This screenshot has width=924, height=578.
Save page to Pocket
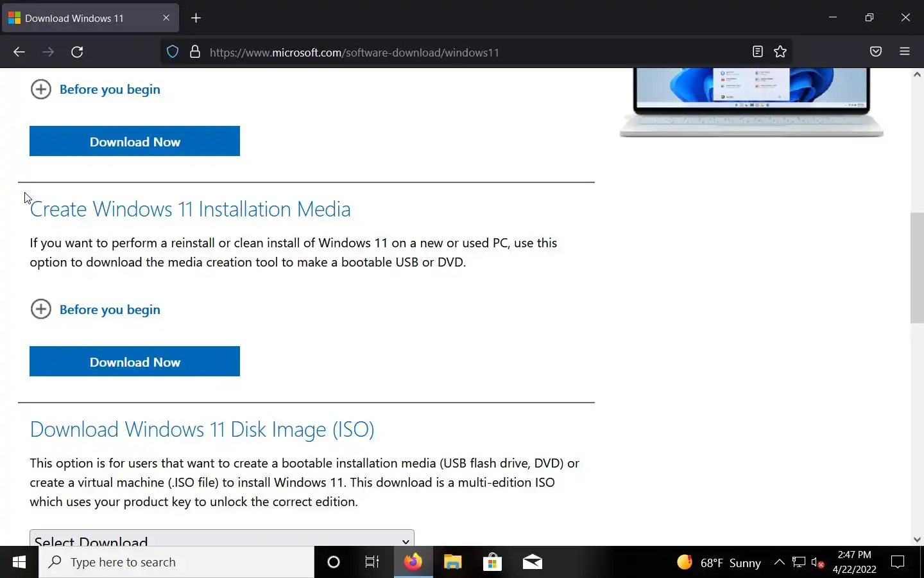click(876, 52)
